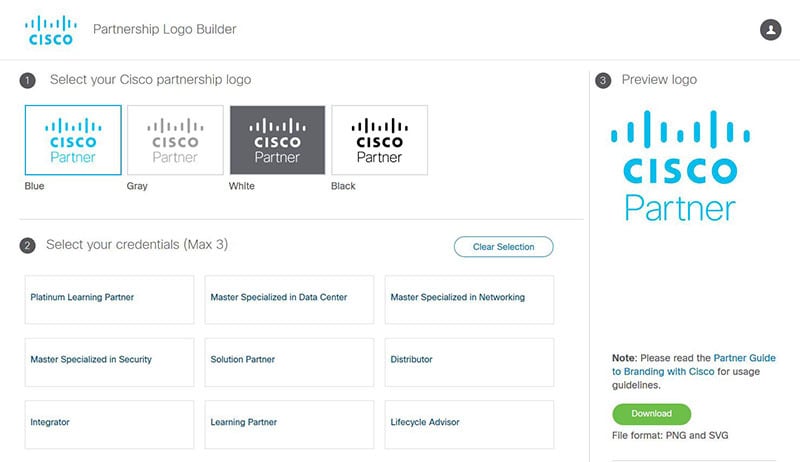
Task: Select Master Specialized in Security credential
Action: coord(109,362)
